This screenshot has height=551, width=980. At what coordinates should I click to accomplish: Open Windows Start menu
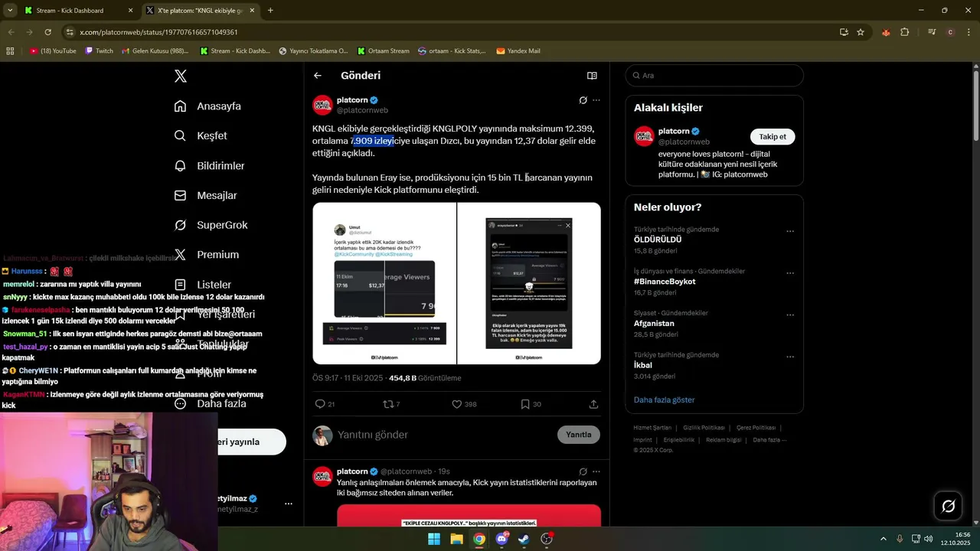click(x=434, y=539)
